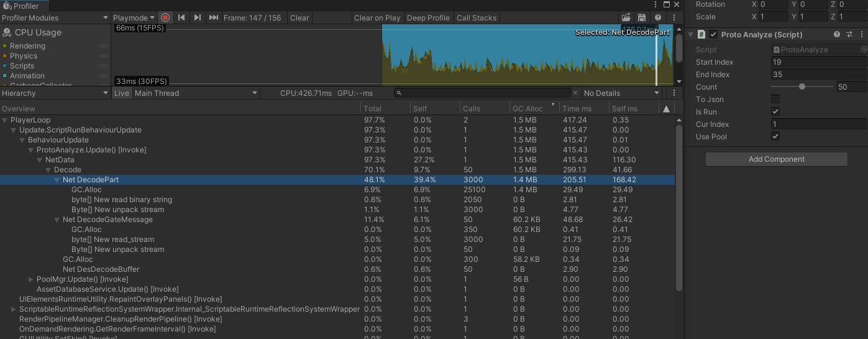
Task: Open the Profiler toolbar help icon
Action: (x=658, y=18)
